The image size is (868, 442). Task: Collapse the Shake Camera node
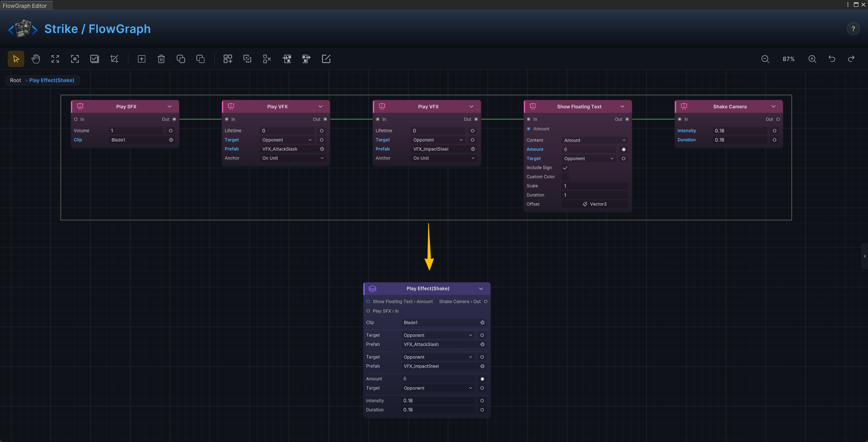pyautogui.click(x=773, y=106)
